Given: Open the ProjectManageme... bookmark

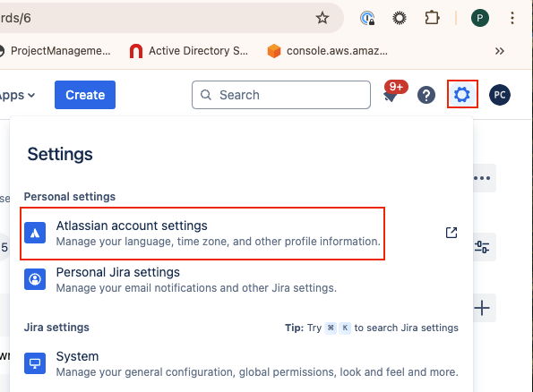Looking at the screenshot, I should (x=56, y=51).
